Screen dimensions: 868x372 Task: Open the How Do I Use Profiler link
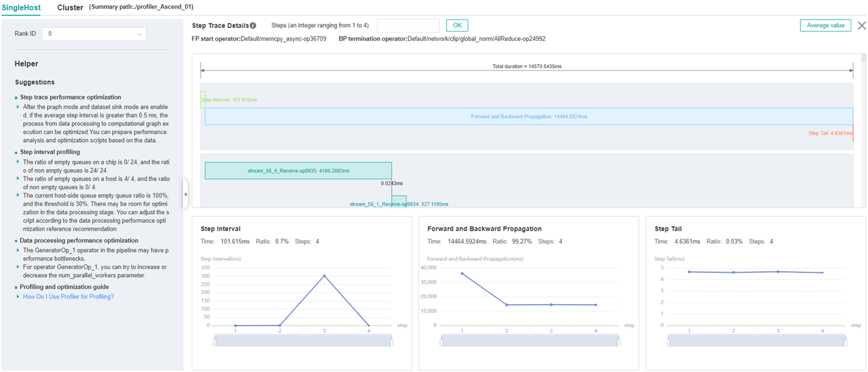(x=68, y=296)
